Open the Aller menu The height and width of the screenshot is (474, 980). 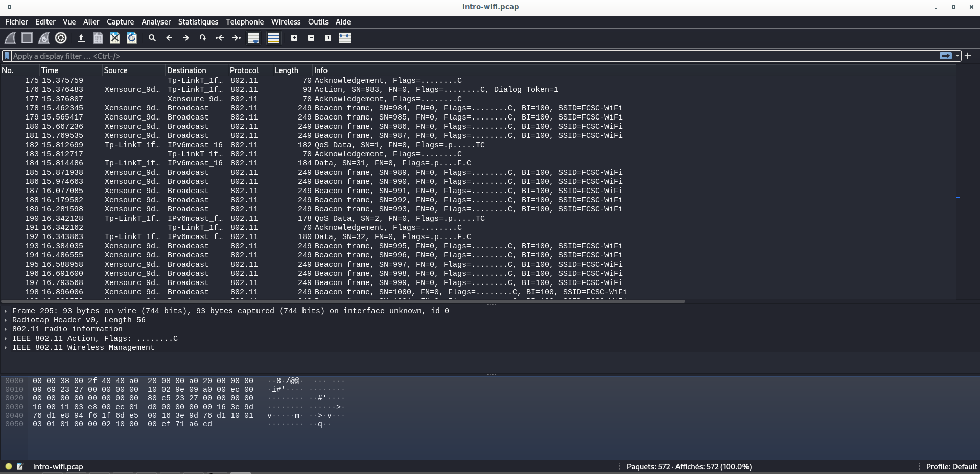91,22
